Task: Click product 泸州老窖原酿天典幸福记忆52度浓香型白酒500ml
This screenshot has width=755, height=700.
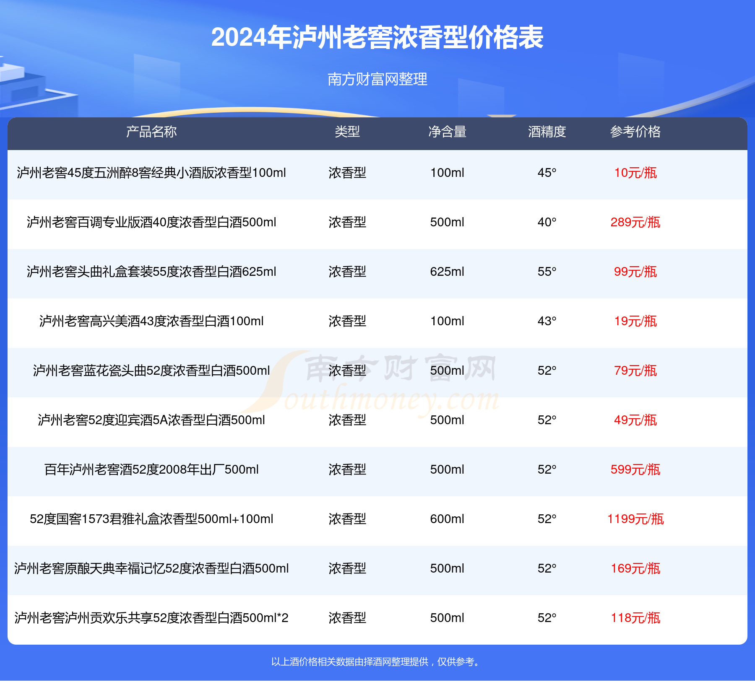Action: coord(151,568)
